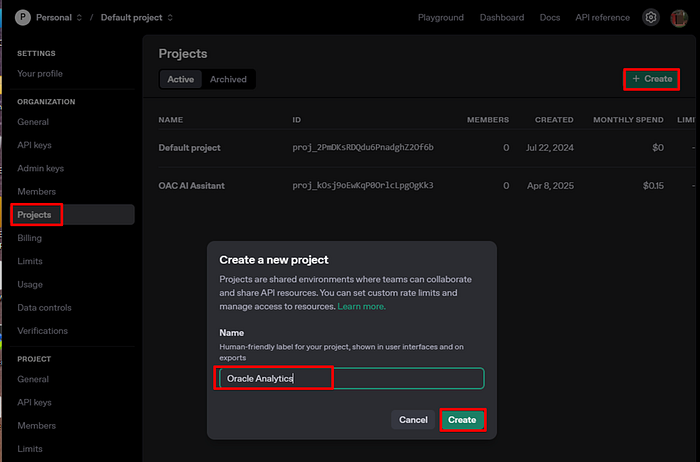
Task: Open Project API keys
Action: click(x=34, y=402)
